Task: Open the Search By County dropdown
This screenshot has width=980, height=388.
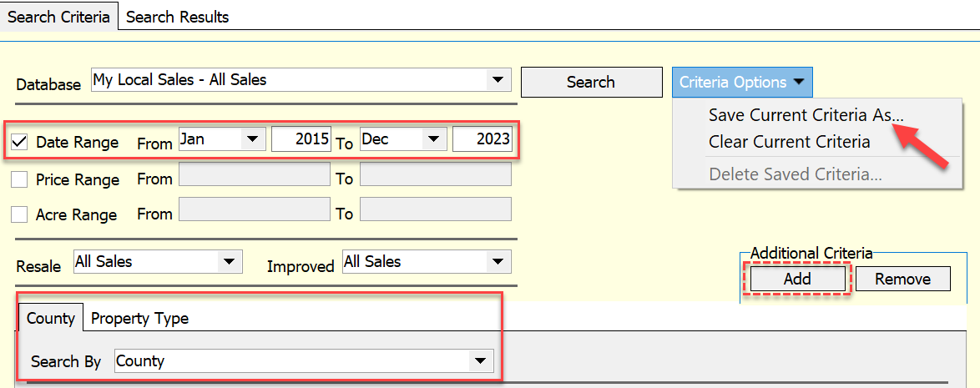Action: (304, 360)
